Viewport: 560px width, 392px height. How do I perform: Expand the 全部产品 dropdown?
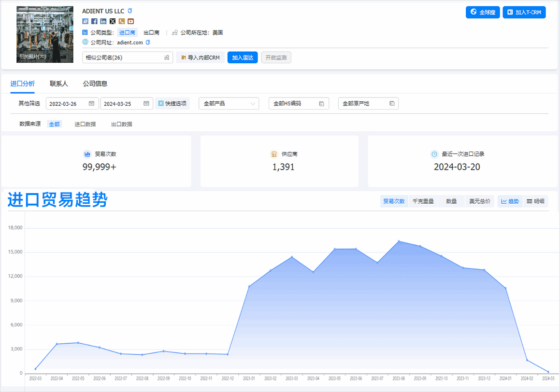coord(229,103)
